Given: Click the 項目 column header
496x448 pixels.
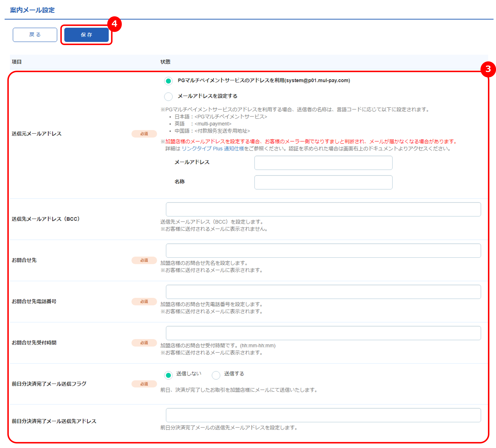Looking at the screenshot, I should pyautogui.click(x=17, y=62).
